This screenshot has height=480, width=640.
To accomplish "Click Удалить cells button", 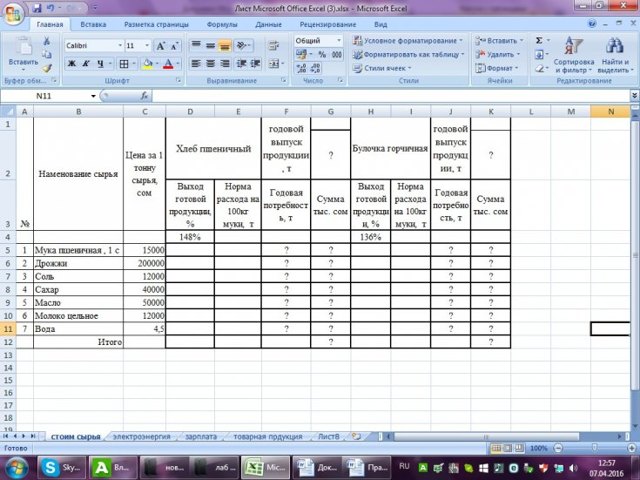I will pos(498,54).
